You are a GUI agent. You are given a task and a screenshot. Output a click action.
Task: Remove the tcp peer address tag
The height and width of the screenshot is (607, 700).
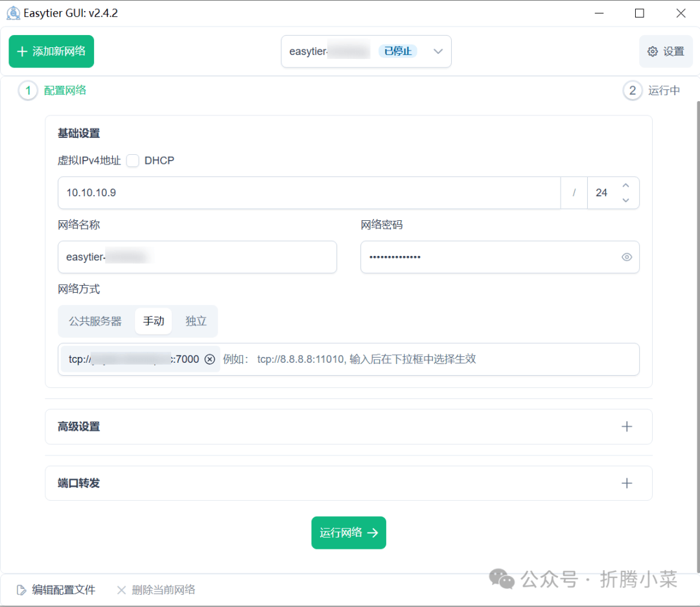pyautogui.click(x=209, y=359)
